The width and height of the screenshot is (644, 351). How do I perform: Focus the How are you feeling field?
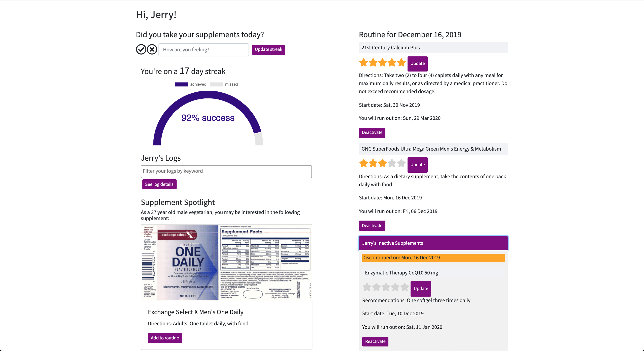[204, 50]
